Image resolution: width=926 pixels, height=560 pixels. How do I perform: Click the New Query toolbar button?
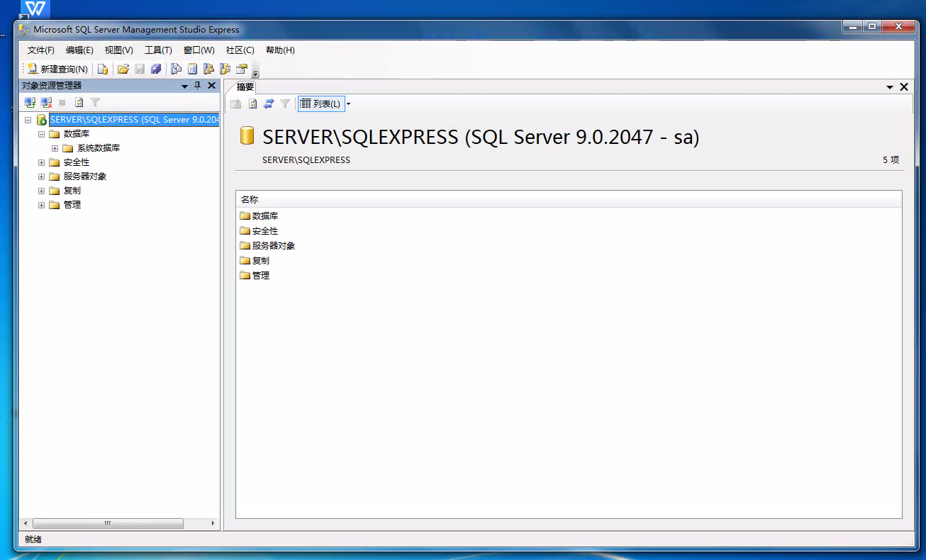pos(57,69)
